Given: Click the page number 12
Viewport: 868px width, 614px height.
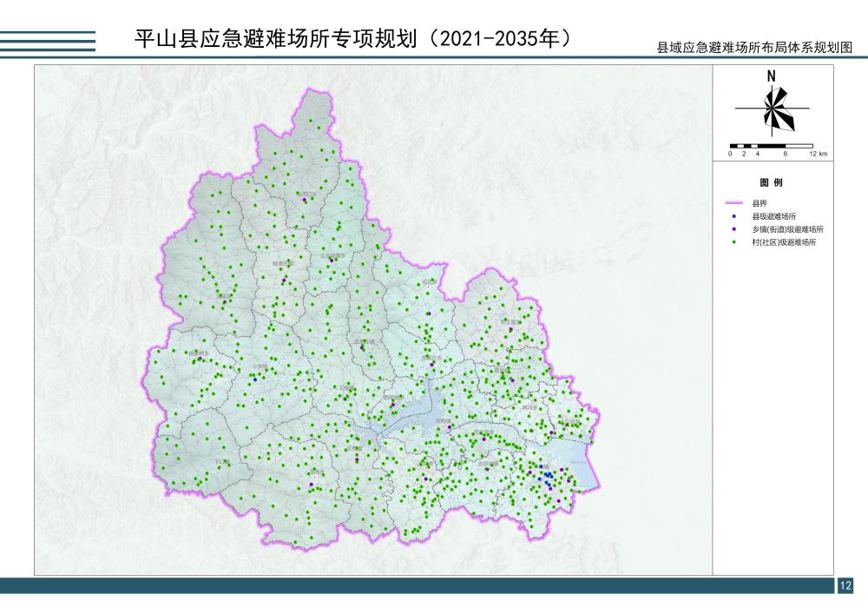Looking at the screenshot, I should pos(846,586).
